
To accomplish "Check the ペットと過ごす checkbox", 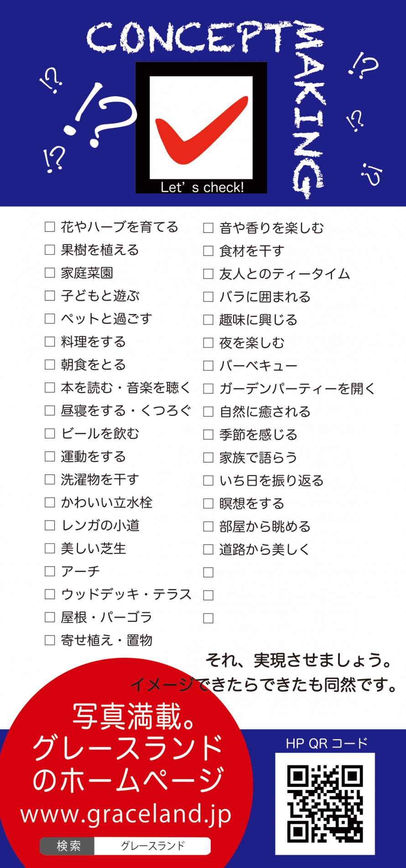I will 50,319.
